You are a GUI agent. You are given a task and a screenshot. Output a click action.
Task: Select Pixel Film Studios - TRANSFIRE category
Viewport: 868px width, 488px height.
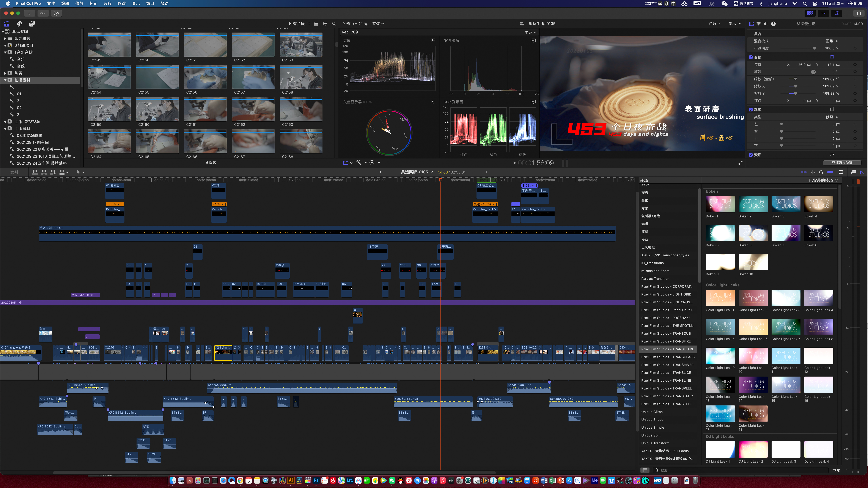[x=666, y=341]
